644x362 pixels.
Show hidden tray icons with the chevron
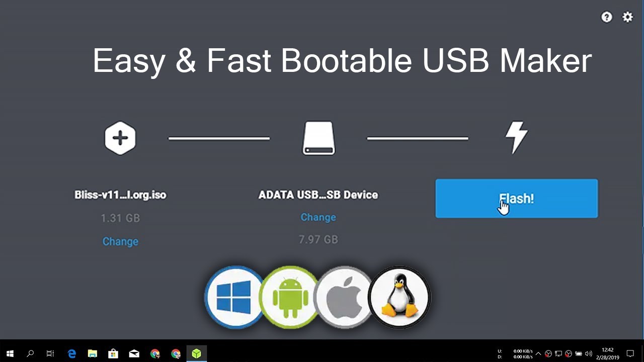(538, 353)
